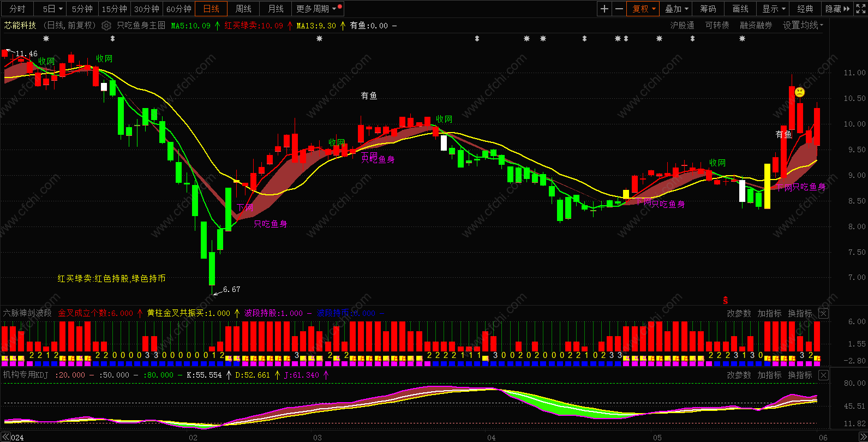Image resolution: width=868 pixels, height=442 pixels.
Task: Click 金叉成立个数:6.000 label
Action: coord(95,313)
